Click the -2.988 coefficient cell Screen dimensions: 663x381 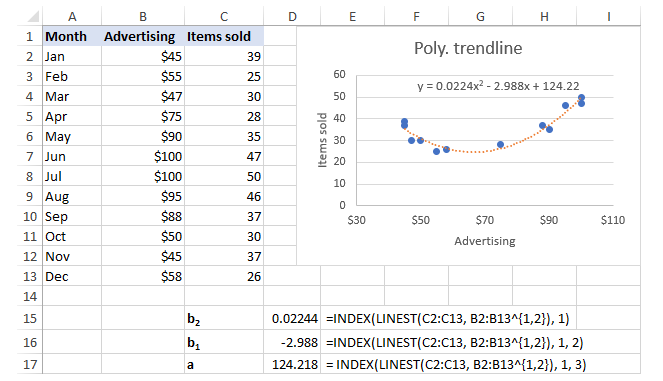[292, 342]
